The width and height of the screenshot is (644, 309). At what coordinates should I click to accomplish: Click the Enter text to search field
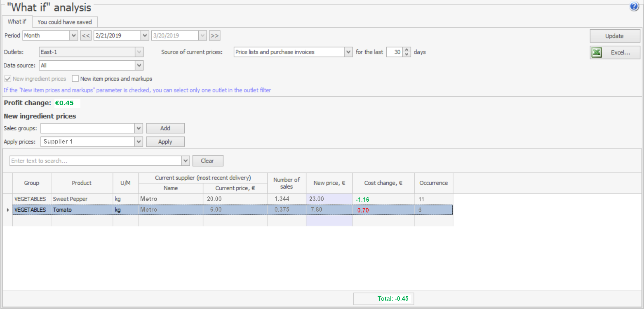95,160
